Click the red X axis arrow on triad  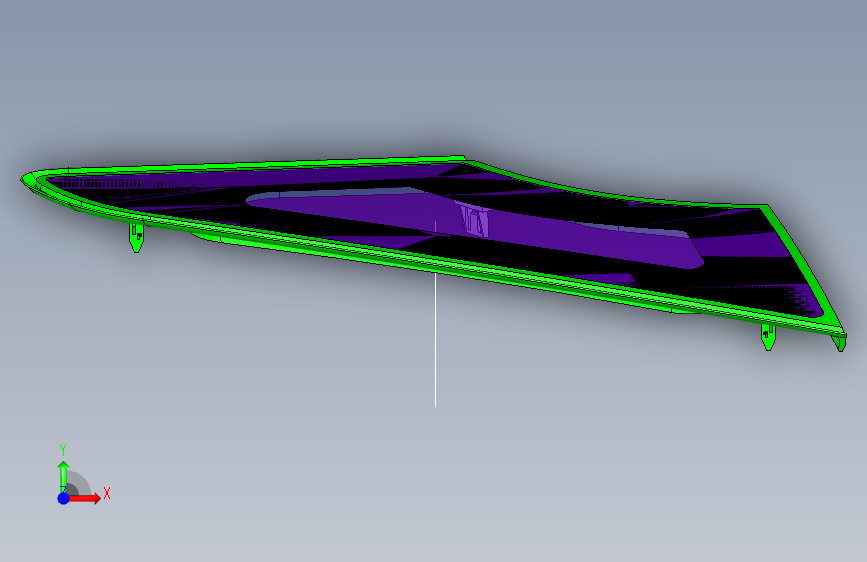[85, 498]
